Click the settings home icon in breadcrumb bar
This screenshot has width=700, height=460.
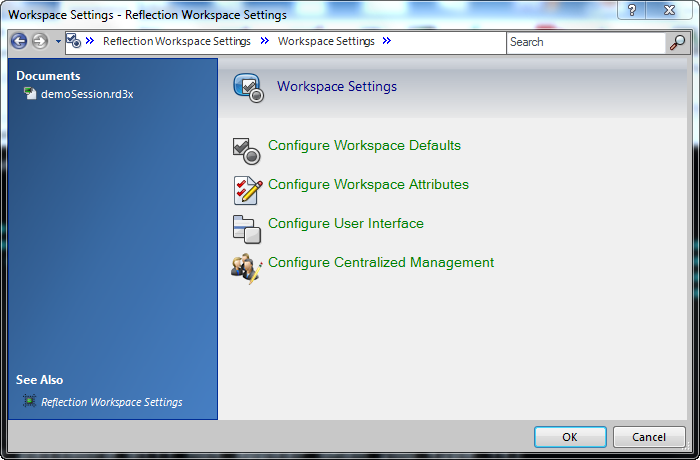(73, 42)
